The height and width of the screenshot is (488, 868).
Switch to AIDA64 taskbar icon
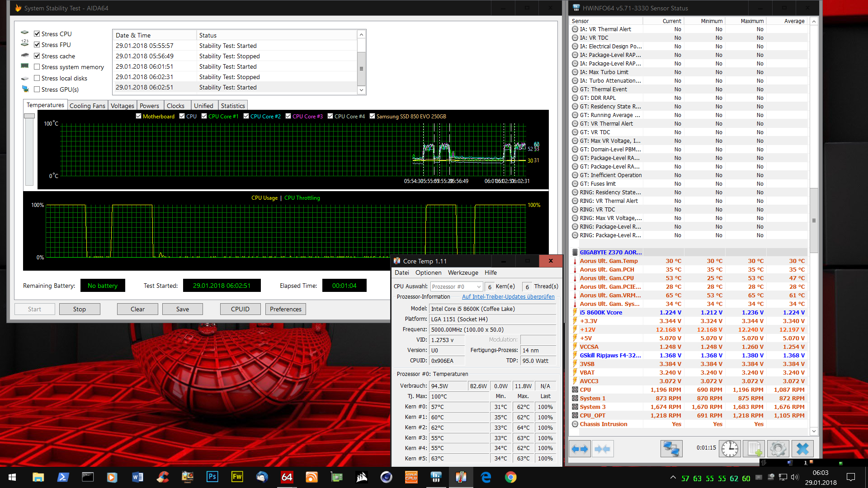point(287,477)
